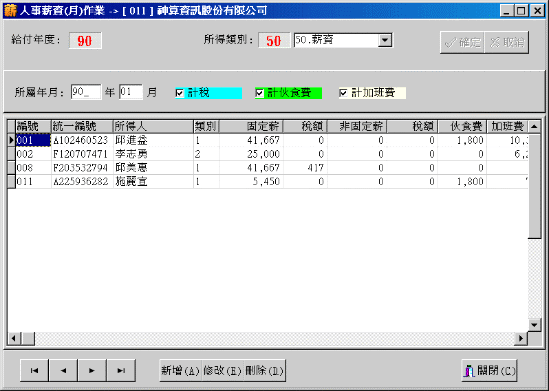Screen dimensions: 549x391
Task: Click the 所得類別 code field showing 50
Action: [274, 41]
